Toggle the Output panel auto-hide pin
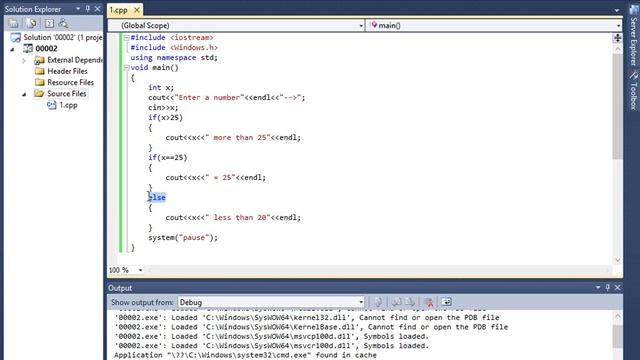The height and width of the screenshot is (360, 640). 608,288
